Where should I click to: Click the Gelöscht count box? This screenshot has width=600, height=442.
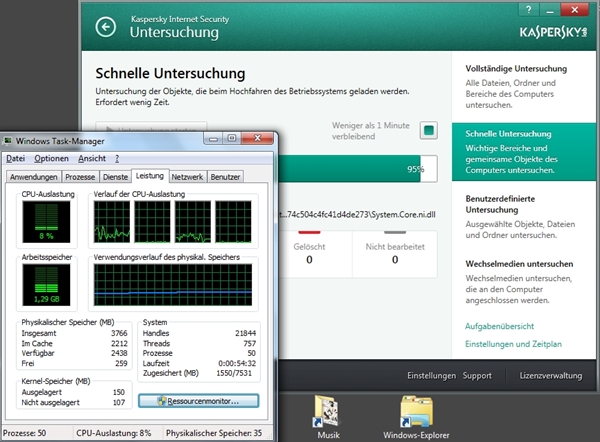pyautogui.click(x=309, y=253)
